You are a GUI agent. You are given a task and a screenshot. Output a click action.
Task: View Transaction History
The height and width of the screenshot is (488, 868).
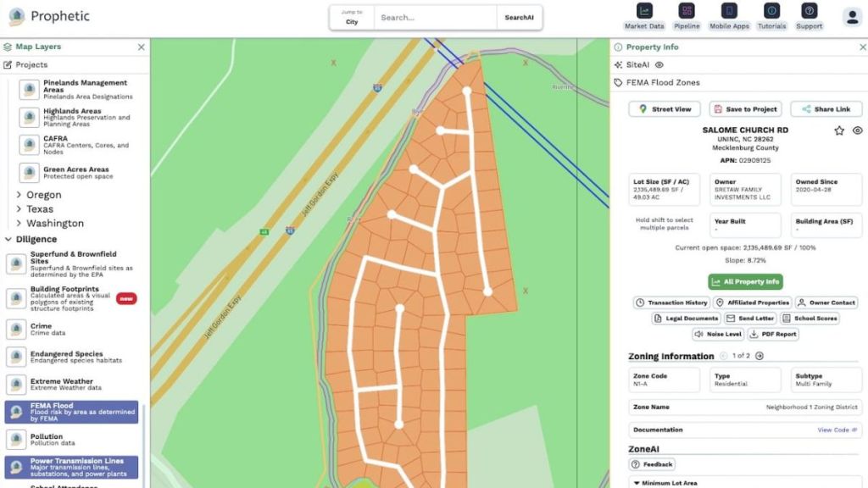tap(672, 302)
